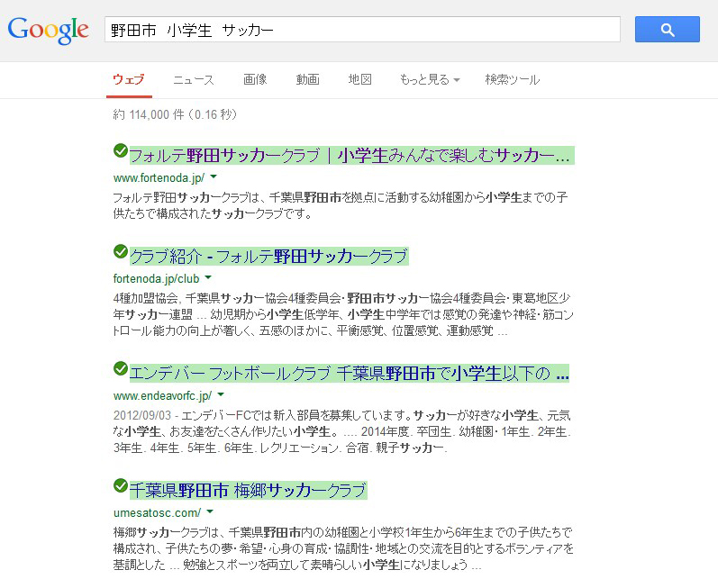This screenshot has width=718, height=588.
Task: Click green checkmark beside クラブ紹介 result
Action: [121, 251]
